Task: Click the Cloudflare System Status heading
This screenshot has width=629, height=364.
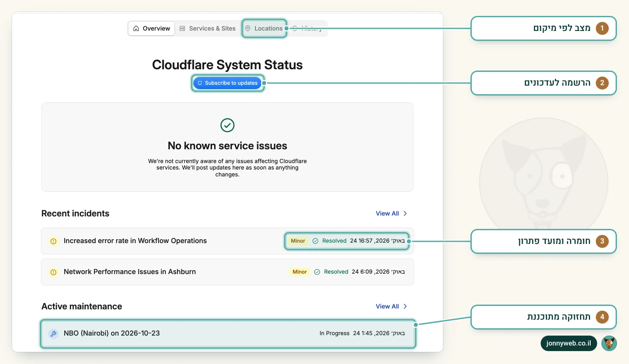Action: point(227,65)
